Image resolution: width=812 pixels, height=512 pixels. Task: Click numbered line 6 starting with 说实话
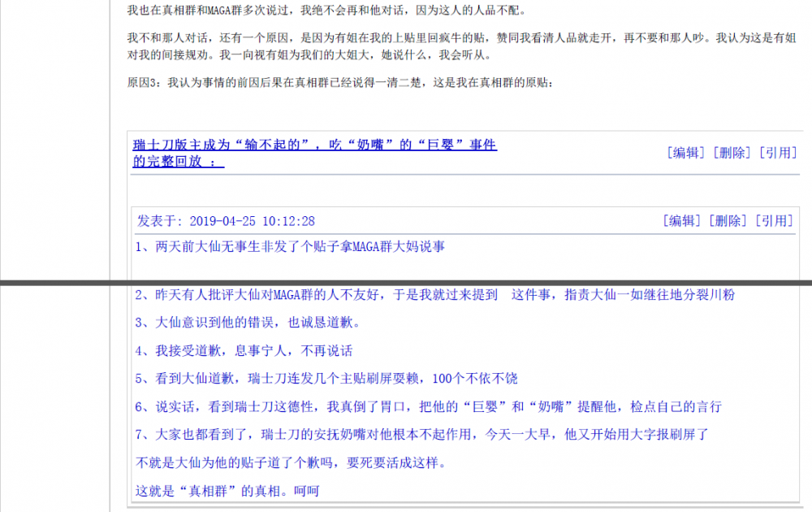click(427, 406)
